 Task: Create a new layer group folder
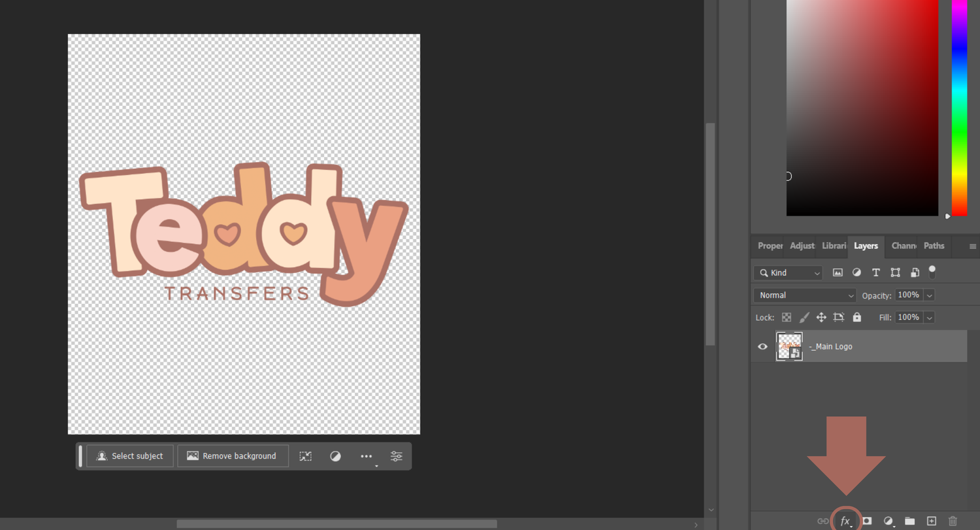pos(909,521)
